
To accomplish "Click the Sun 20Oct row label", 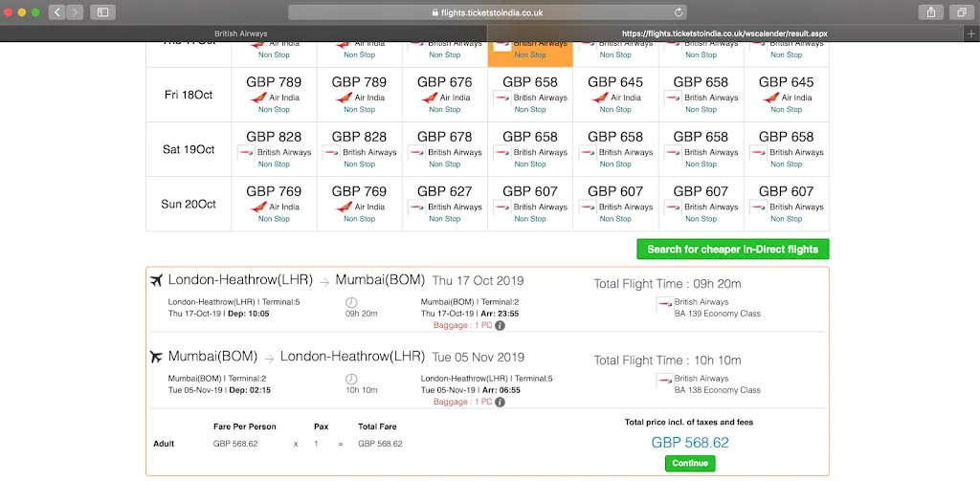I will coord(189,205).
